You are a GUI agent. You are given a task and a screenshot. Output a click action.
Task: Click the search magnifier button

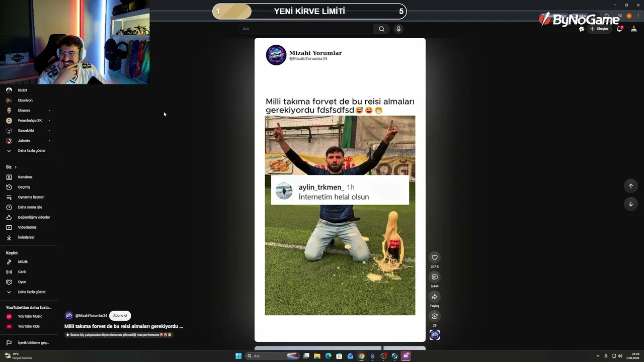pyautogui.click(x=381, y=29)
